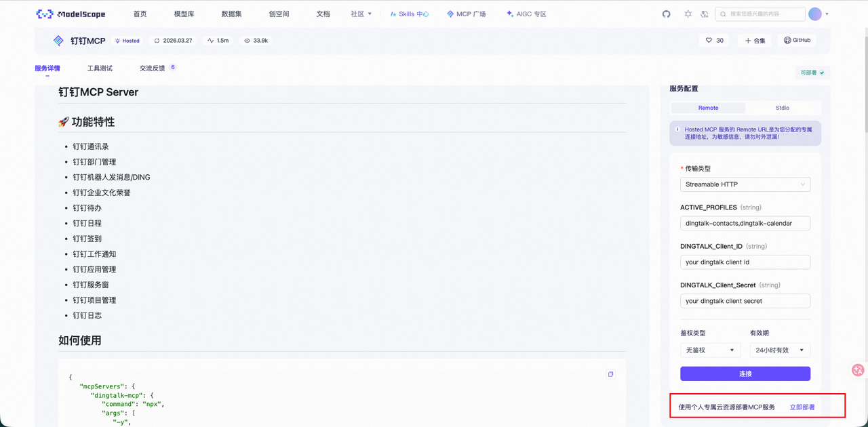Switch to the 工具测试 tab
The width and height of the screenshot is (868, 427).
100,68
